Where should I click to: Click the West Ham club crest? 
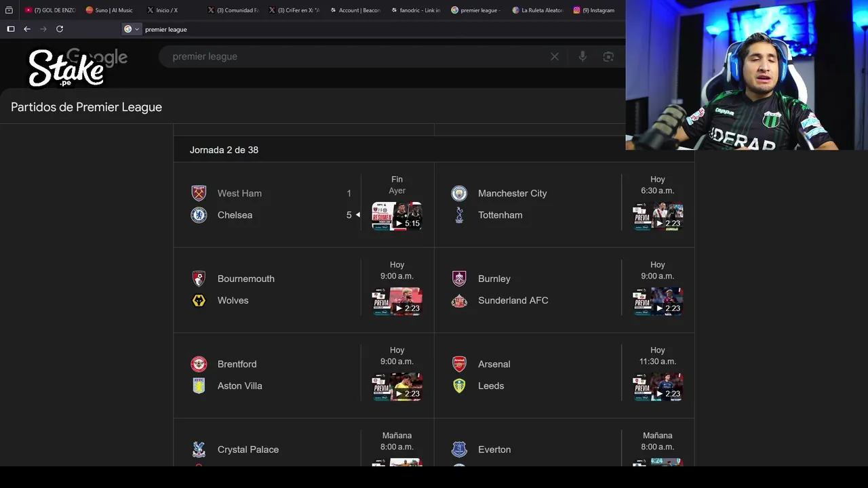(199, 193)
